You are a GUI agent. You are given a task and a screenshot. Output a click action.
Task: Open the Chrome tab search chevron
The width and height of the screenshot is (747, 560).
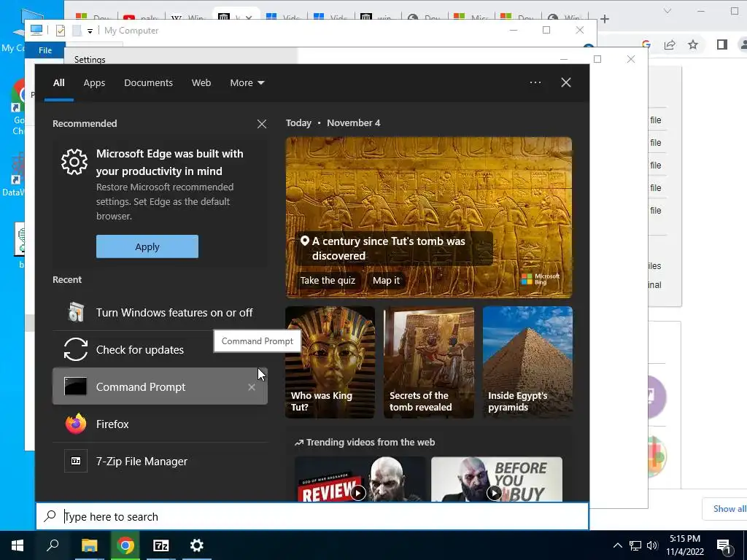tap(667, 11)
